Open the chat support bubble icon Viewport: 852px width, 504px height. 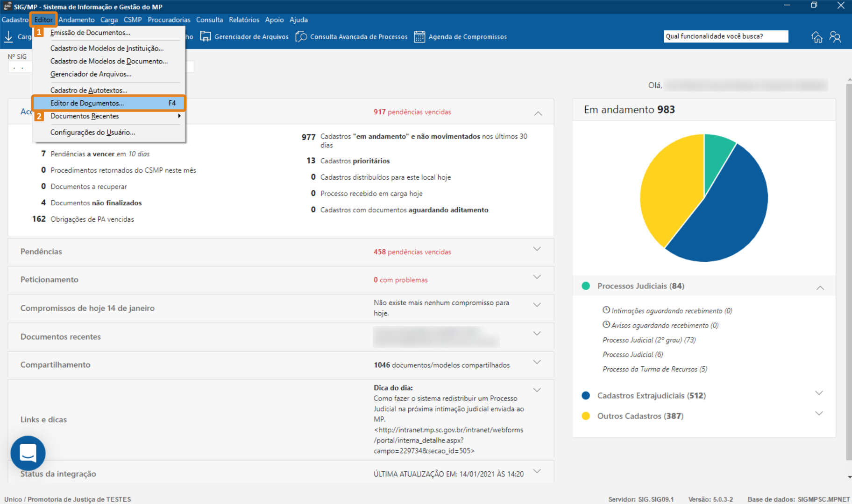point(28,453)
